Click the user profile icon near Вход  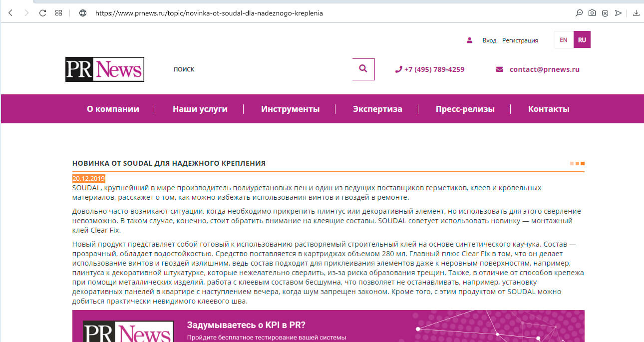tap(469, 40)
